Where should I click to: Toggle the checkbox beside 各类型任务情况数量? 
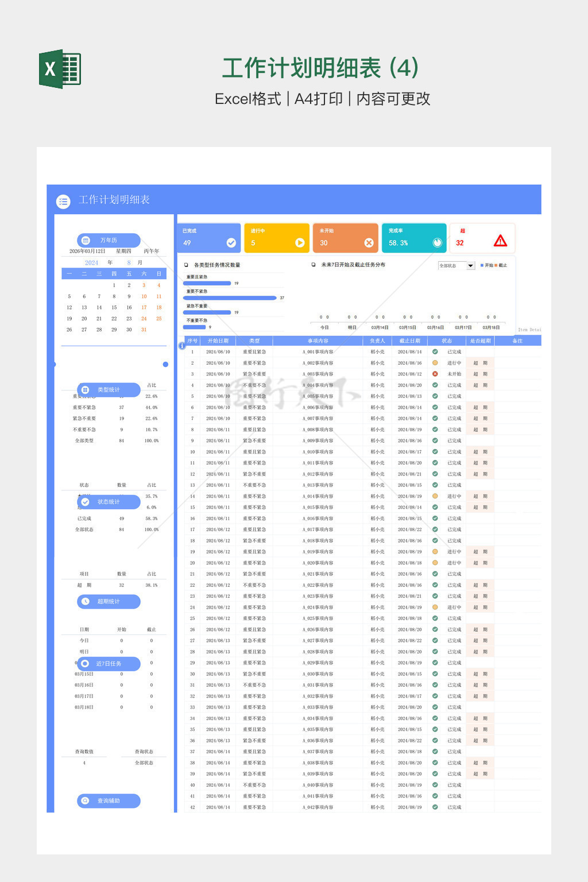186,265
